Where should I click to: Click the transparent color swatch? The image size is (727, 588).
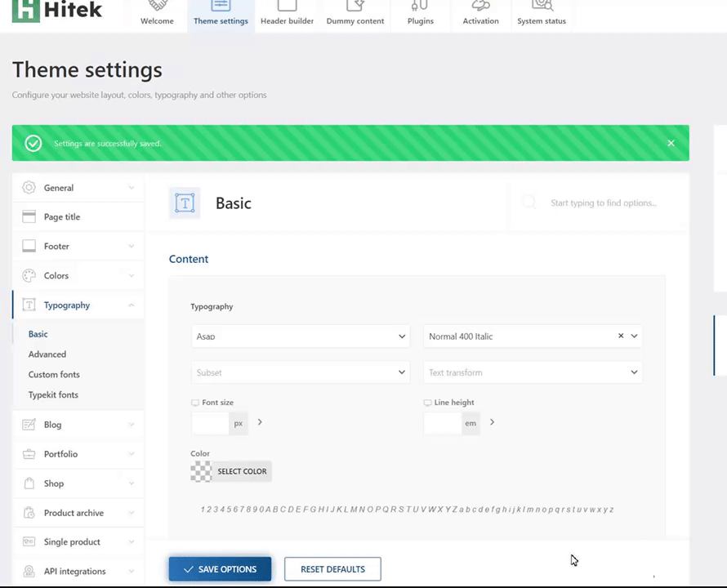tap(201, 471)
